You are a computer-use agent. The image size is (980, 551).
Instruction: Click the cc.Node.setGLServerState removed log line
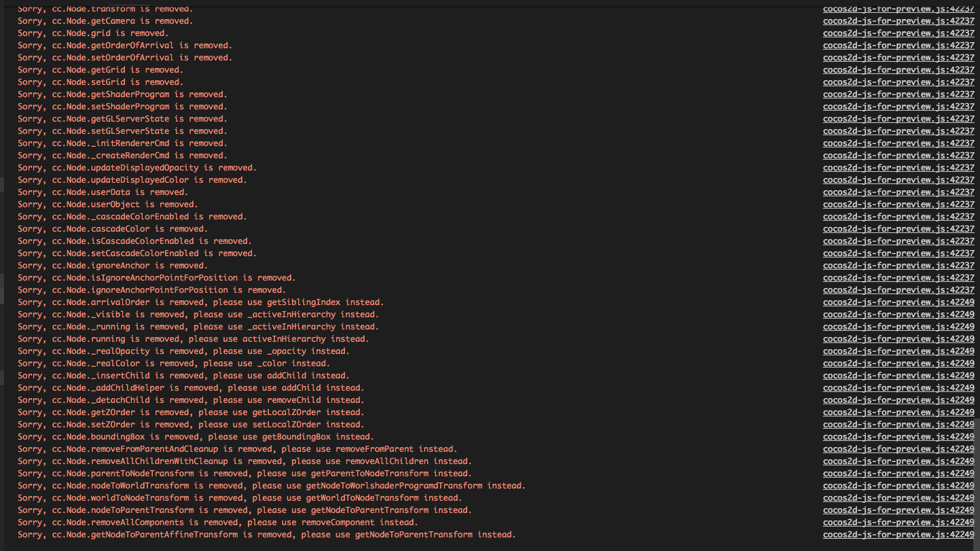click(x=122, y=131)
